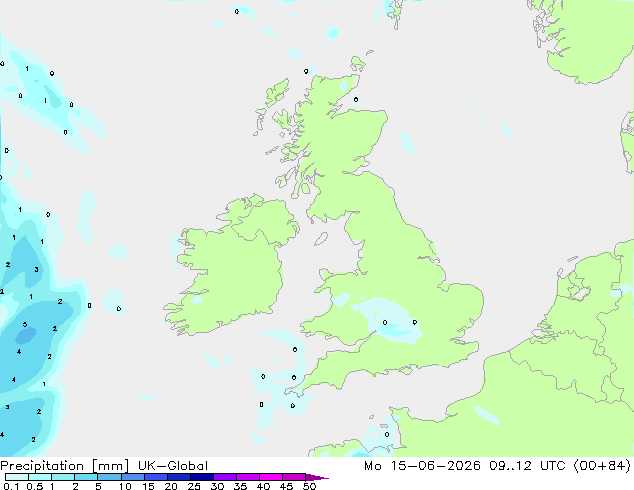Select the 30–35 mm purple legend swatch

[225, 477]
